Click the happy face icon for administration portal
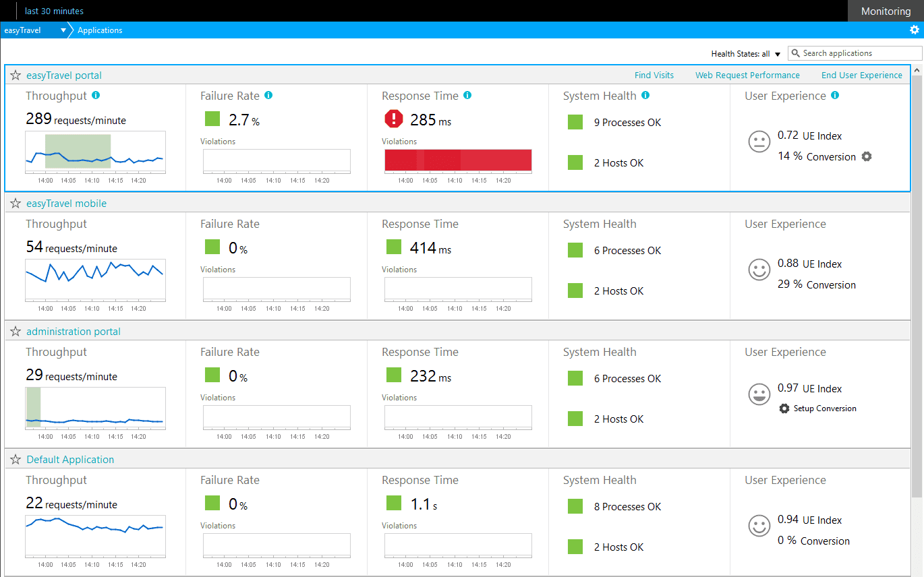924x577 pixels. coord(759,394)
